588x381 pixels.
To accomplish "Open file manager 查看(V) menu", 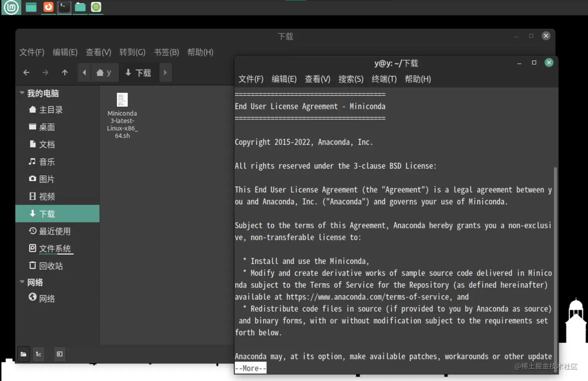I will coord(98,52).
